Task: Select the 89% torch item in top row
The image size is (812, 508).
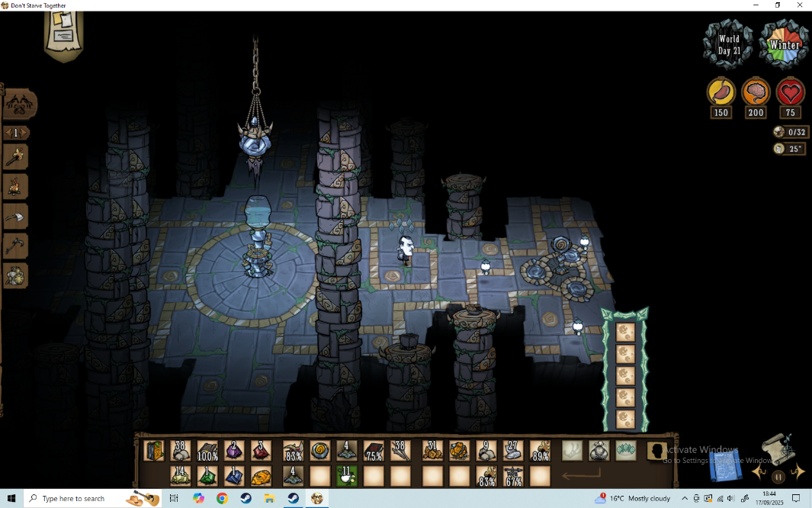Action: click(x=540, y=451)
